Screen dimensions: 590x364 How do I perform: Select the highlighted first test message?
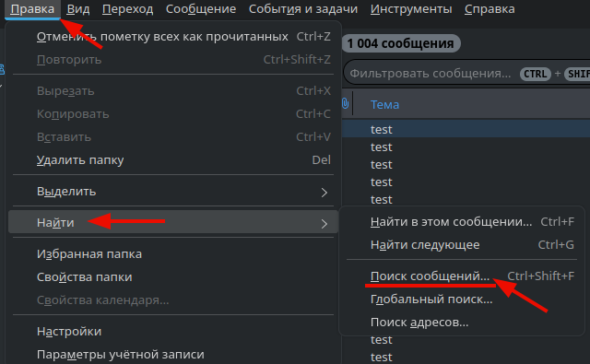466,129
